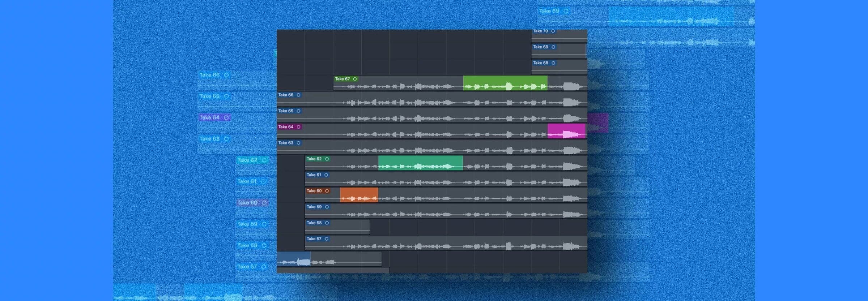Select the 'Take 69' label in front panel
Viewport: 868px width, 301px height.
point(541,47)
